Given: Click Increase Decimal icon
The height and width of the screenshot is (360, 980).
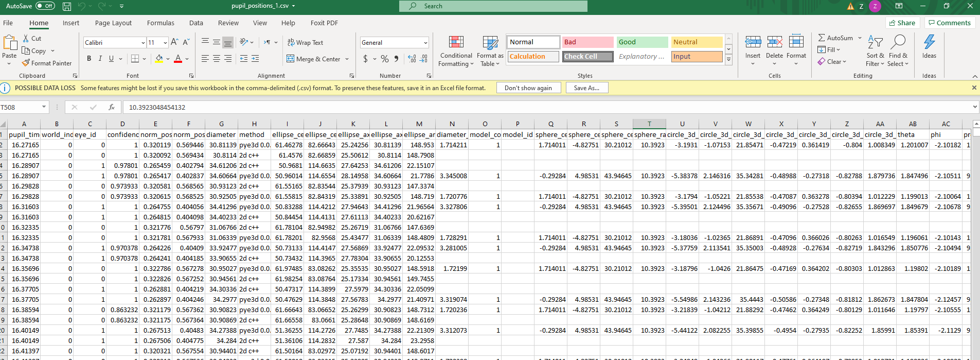Looking at the screenshot, I should (412, 59).
